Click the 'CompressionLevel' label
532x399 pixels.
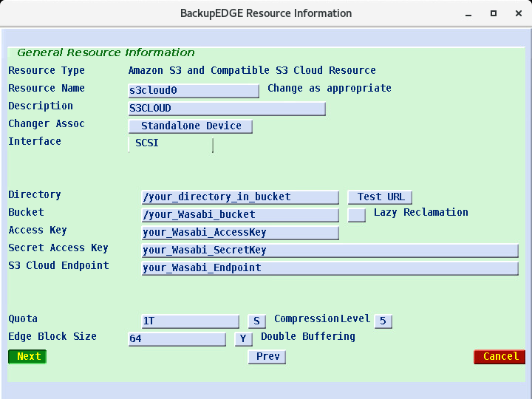pyautogui.click(x=322, y=319)
